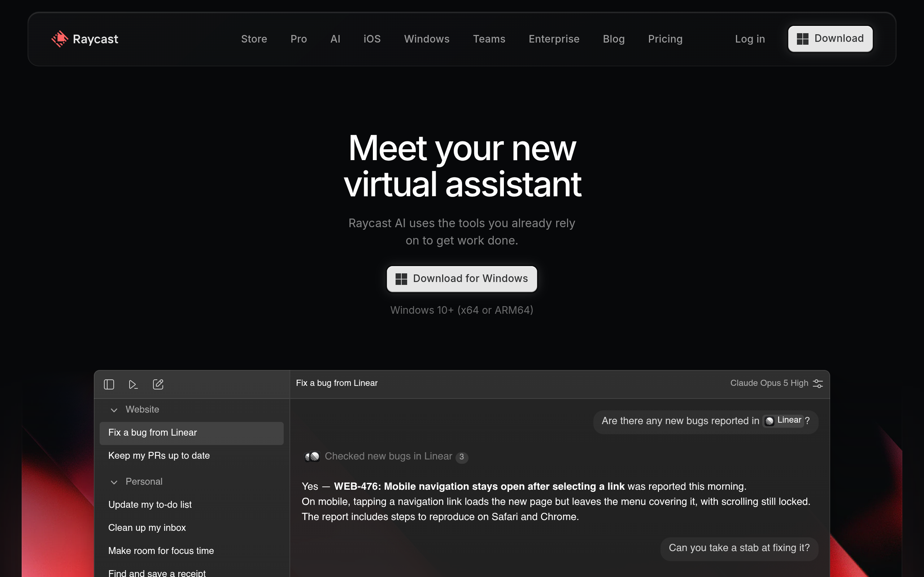This screenshot has height=577, width=924.
Task: Click the Linear icon in the chat message
Action: (x=770, y=420)
